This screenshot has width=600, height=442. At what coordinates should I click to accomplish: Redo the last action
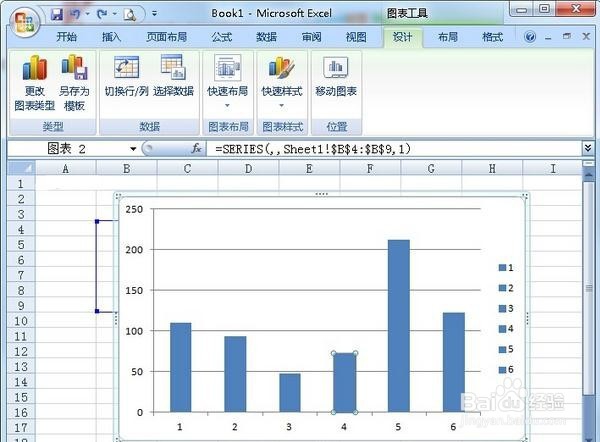(x=102, y=15)
